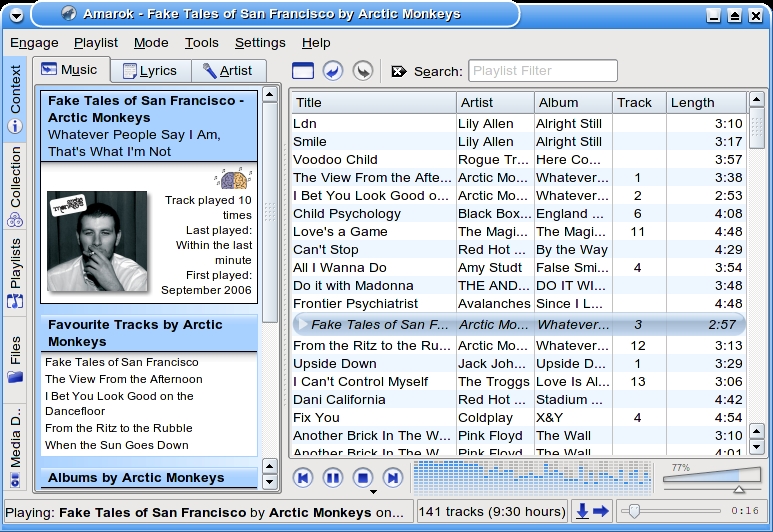Screen dimensions: 773x532
Task: Skip to the next track
Action: tap(393, 478)
